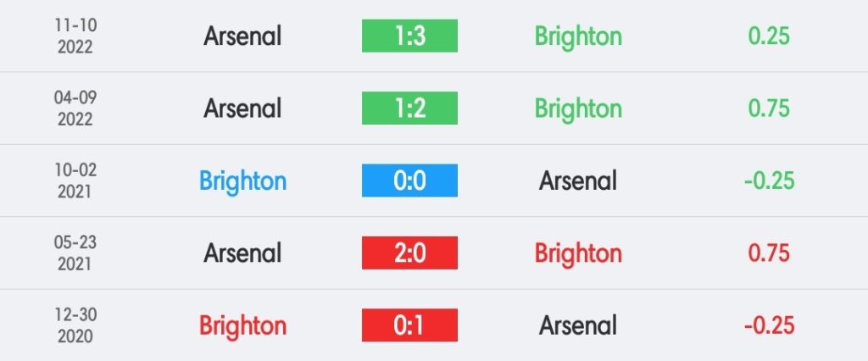
Task: Select green Brighton in the 11-10 2022 match
Action: click(x=578, y=37)
